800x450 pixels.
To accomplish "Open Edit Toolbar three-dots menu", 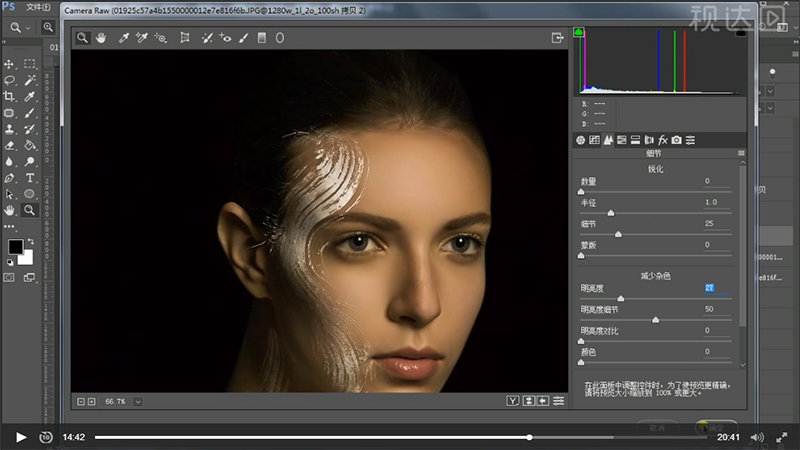I will (9, 226).
